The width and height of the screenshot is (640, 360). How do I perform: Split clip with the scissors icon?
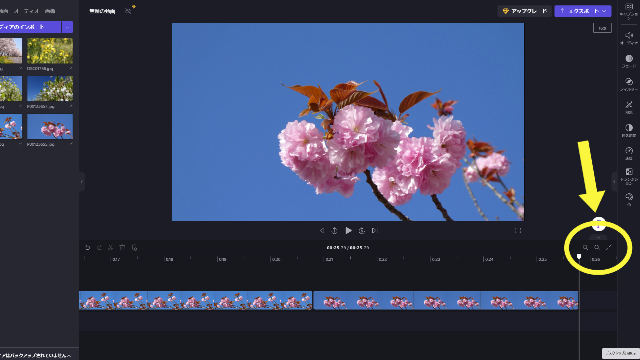110,247
